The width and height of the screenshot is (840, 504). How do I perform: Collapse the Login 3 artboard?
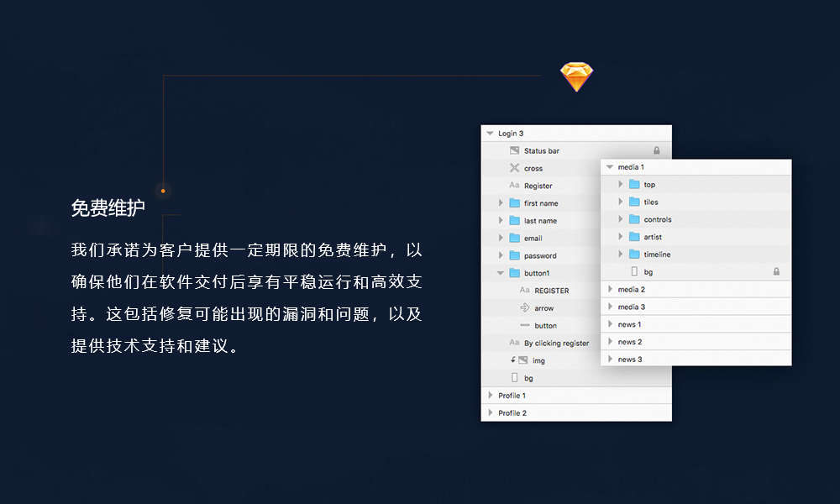pos(490,134)
